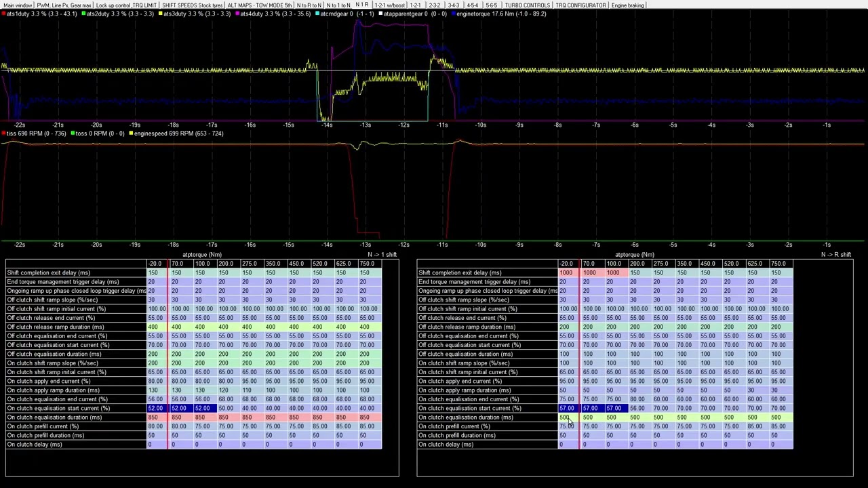The width and height of the screenshot is (868, 488).
Task: Click the 750.0 torque column header in N->1 table
Action: click(366, 264)
